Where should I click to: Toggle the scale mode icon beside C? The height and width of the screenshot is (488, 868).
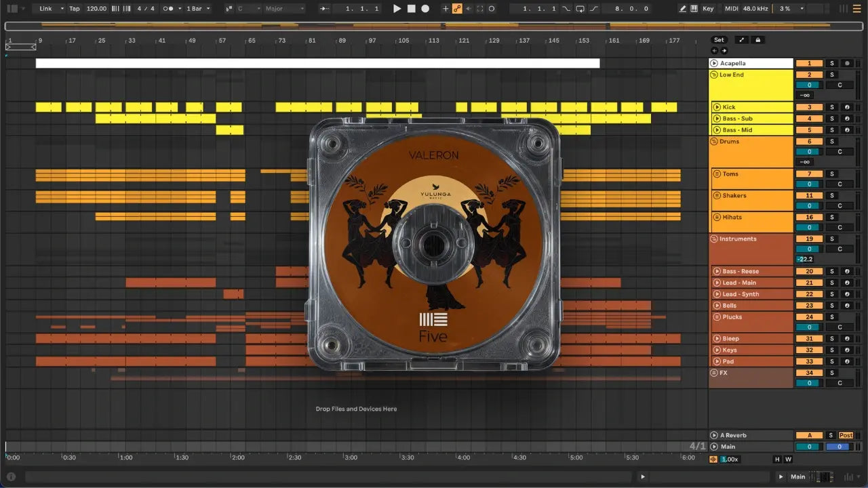click(x=229, y=9)
